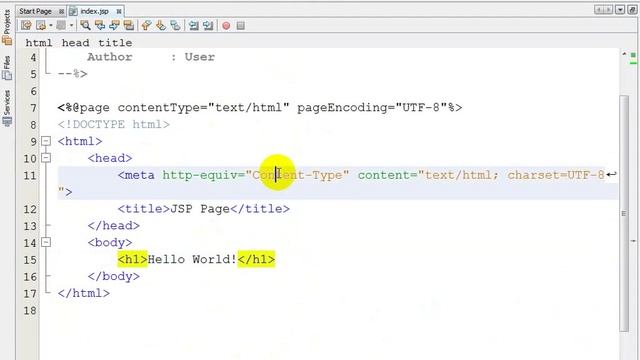This screenshot has width=640, height=360.
Task: Collapse the head fold on line 10
Action: click(x=46, y=158)
